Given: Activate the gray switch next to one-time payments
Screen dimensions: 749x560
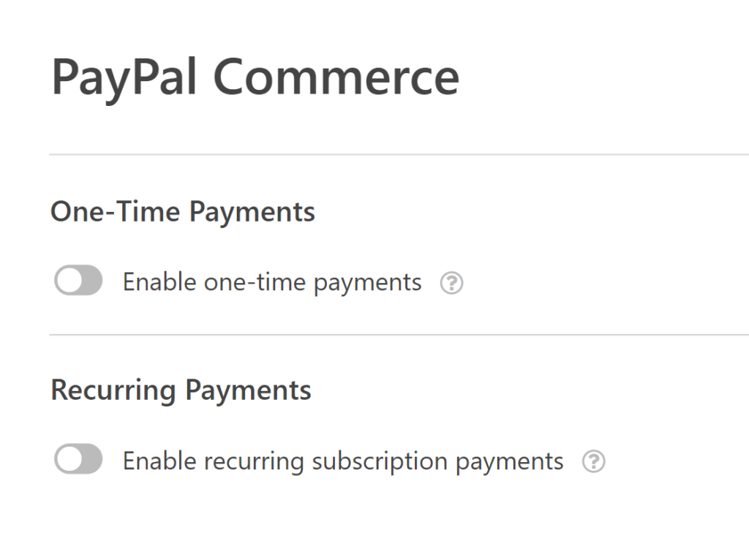Looking at the screenshot, I should (78, 280).
